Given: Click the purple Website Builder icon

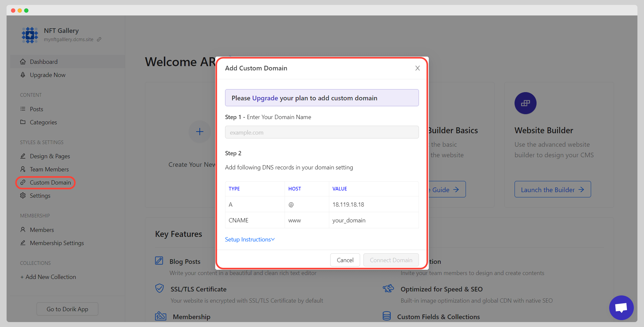Looking at the screenshot, I should pos(525,103).
